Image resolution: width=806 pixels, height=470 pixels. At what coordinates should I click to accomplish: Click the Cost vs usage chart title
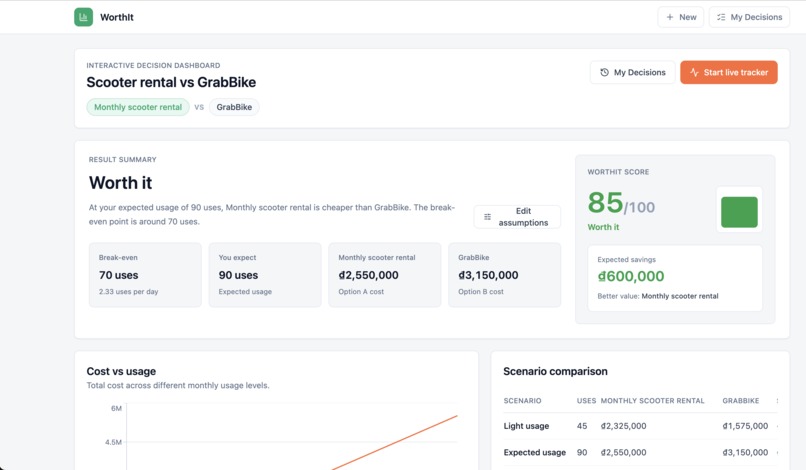pyautogui.click(x=121, y=371)
